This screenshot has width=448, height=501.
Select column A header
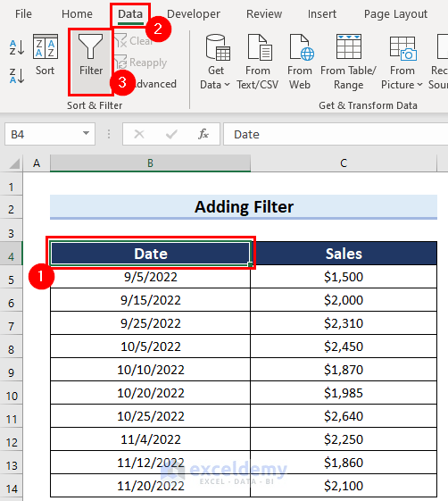point(37,163)
